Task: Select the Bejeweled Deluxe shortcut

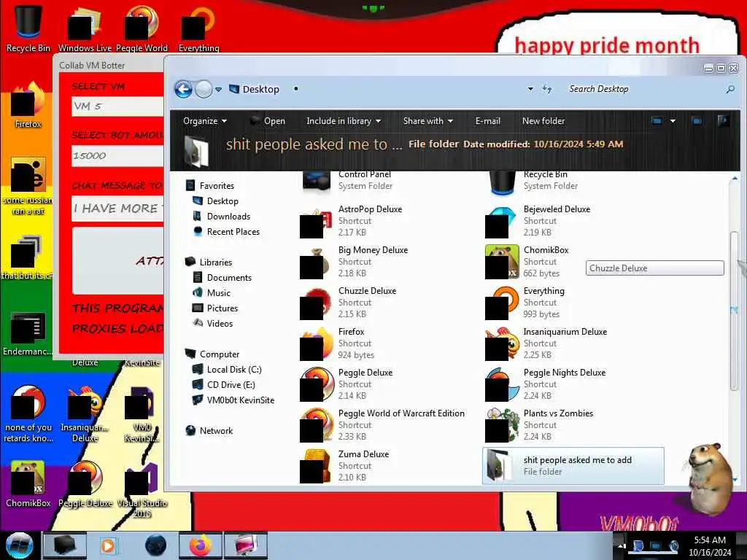Action: [x=572, y=221]
